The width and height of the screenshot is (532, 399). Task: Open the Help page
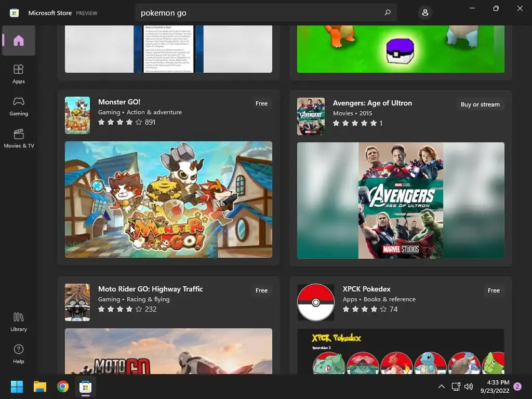coord(19,354)
